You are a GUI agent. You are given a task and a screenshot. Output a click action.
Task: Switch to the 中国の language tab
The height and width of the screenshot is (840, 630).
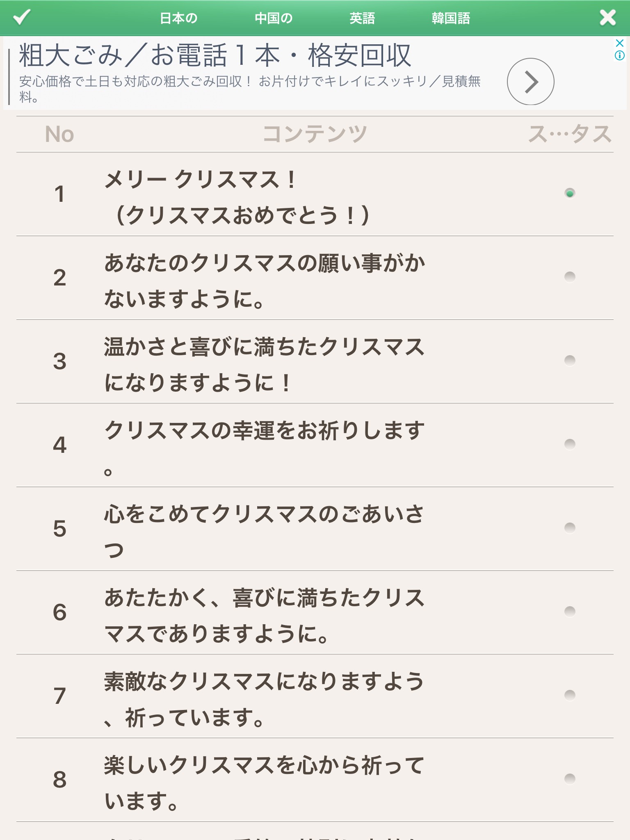click(x=274, y=18)
